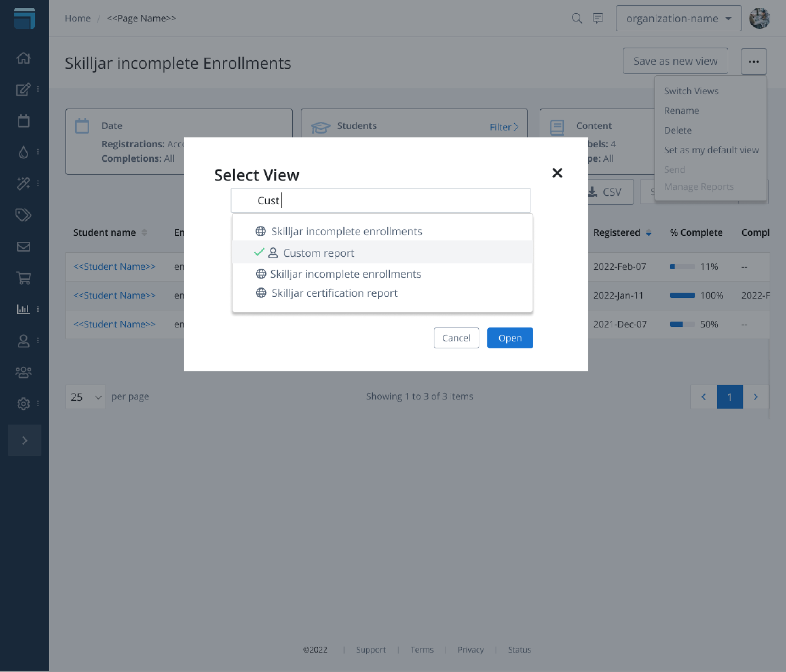The image size is (786, 672).
Task: Open the organization-name dropdown
Action: click(x=678, y=18)
